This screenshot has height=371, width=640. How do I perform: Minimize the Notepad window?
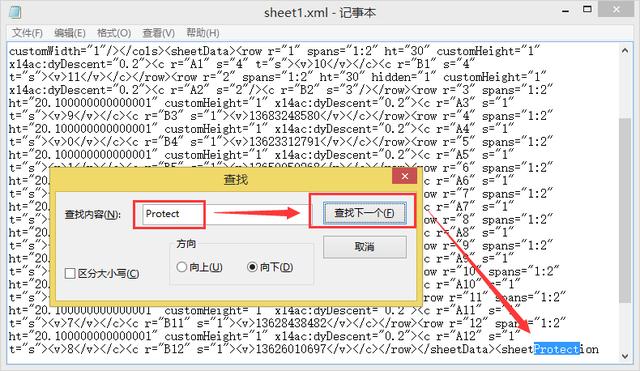pyautogui.click(x=565, y=11)
